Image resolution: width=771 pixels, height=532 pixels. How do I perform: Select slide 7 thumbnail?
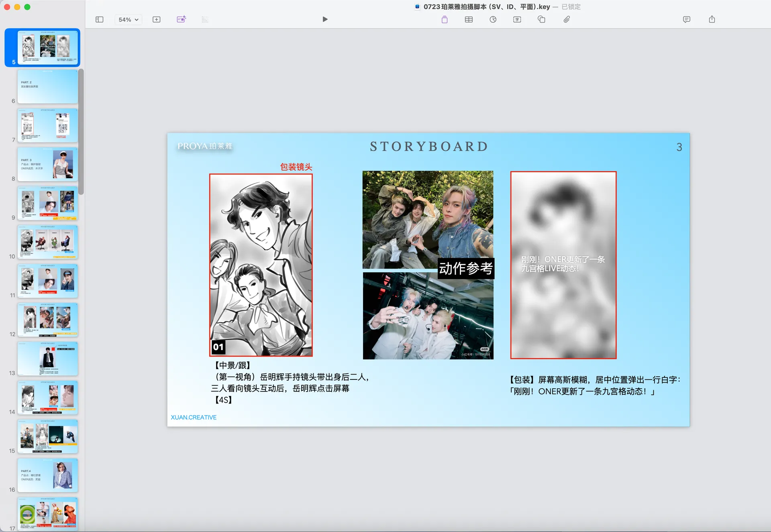47,125
